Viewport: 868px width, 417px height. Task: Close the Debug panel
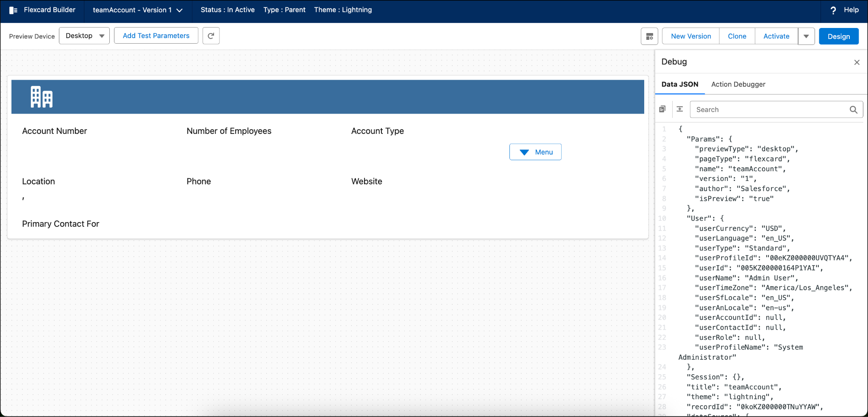coord(857,62)
